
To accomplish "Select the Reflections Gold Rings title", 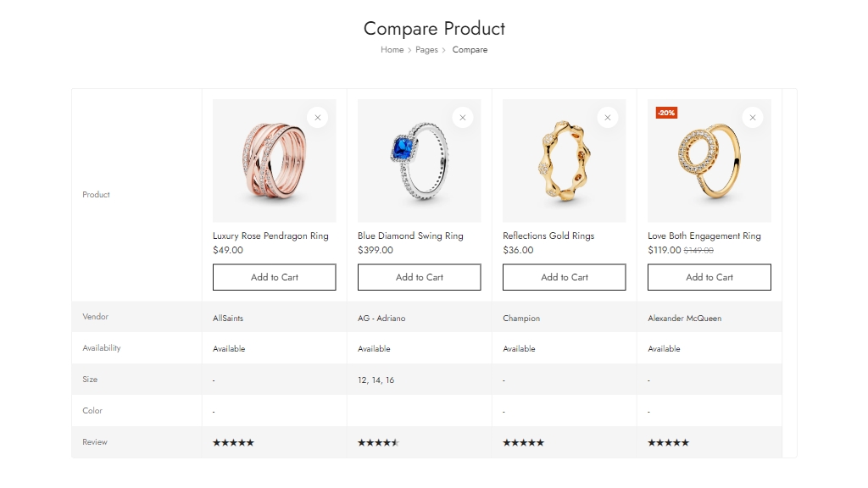I will pos(548,236).
